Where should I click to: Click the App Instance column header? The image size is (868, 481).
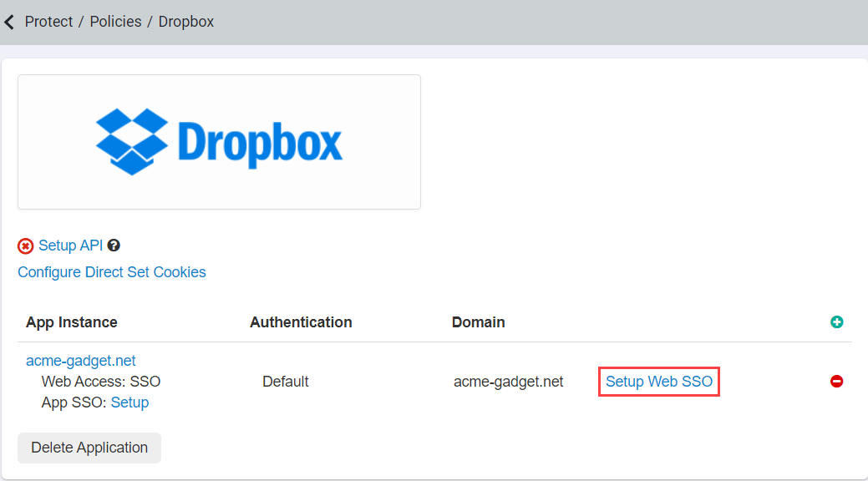point(71,322)
